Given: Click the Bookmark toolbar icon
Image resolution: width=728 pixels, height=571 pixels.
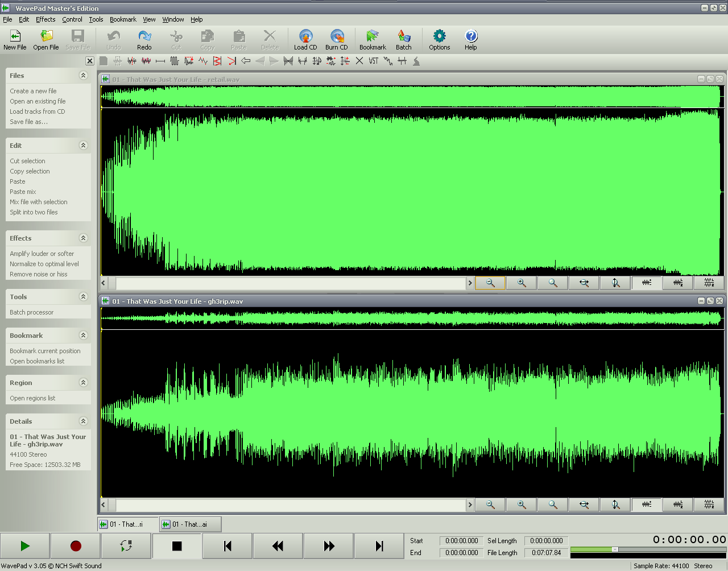Looking at the screenshot, I should (x=373, y=40).
